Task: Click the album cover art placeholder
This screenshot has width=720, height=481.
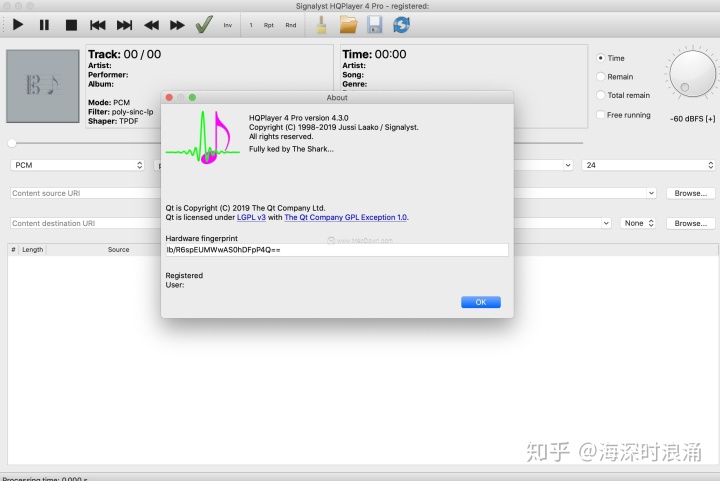Action: coord(43,86)
